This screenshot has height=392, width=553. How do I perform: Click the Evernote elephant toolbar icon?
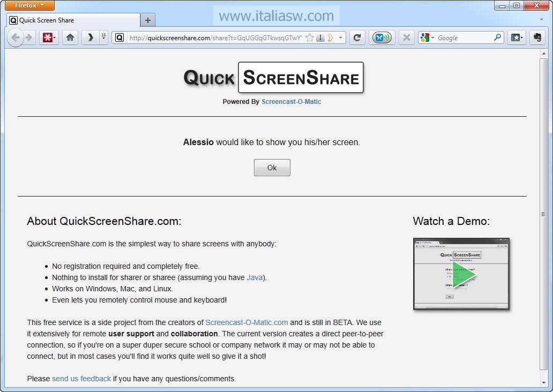(x=537, y=37)
